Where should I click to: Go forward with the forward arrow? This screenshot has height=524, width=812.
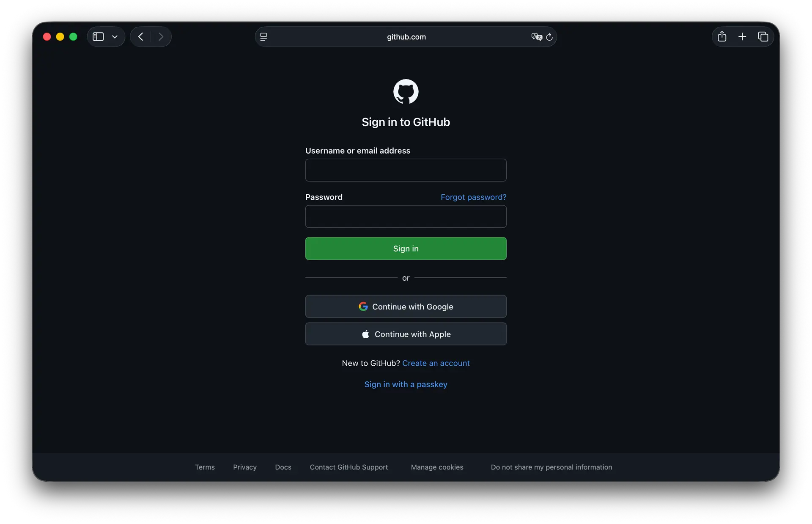click(161, 37)
